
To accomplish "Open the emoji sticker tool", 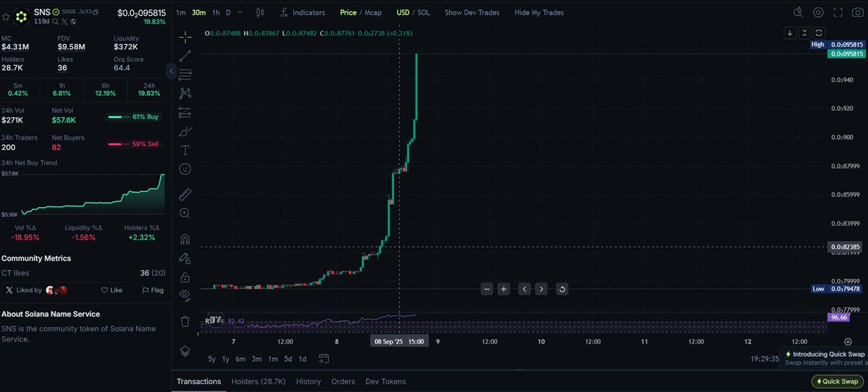I will coord(185,169).
